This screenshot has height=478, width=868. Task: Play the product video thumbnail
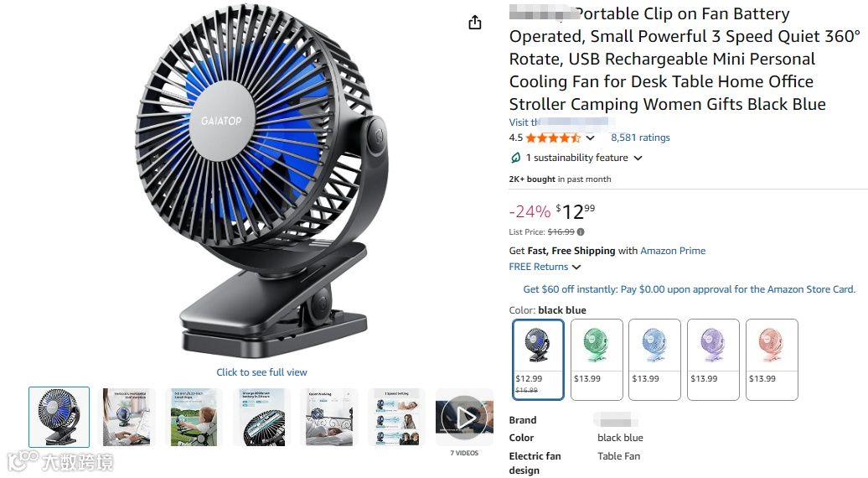pos(464,417)
